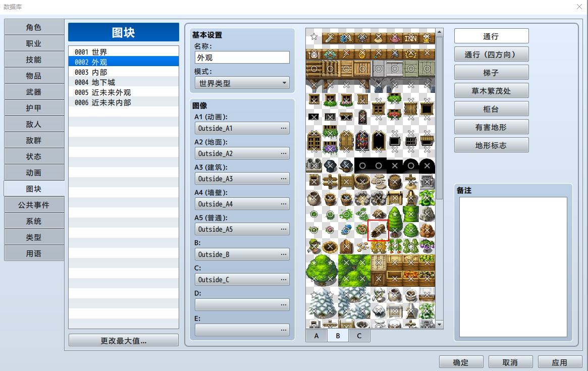The height and width of the screenshot is (371, 588).
Task: Open the 技能 database tab
Action: coord(34,59)
